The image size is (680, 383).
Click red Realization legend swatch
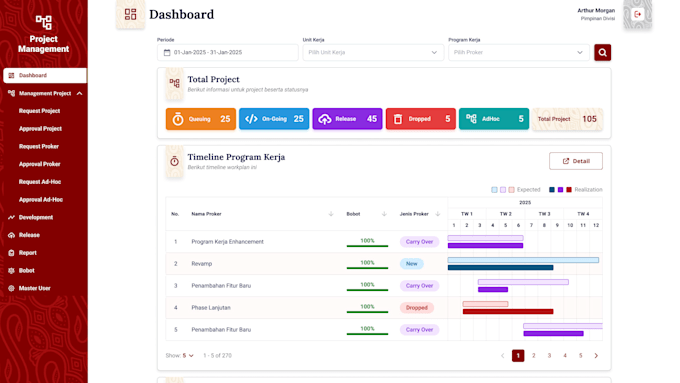[x=569, y=190]
